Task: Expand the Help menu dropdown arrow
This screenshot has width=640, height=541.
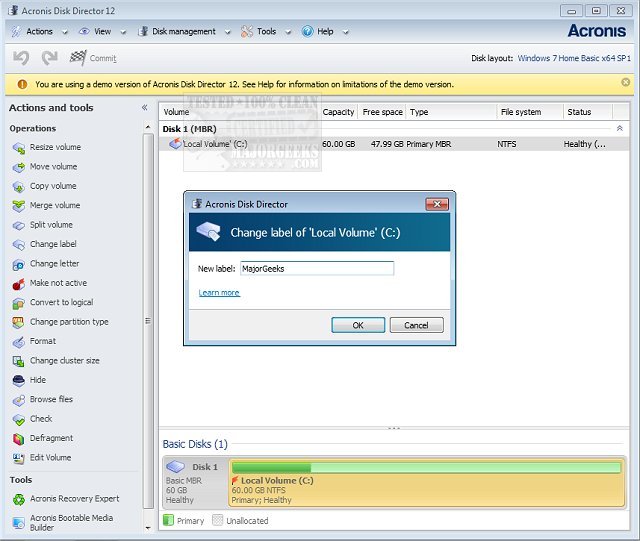Action: pyautogui.click(x=346, y=32)
